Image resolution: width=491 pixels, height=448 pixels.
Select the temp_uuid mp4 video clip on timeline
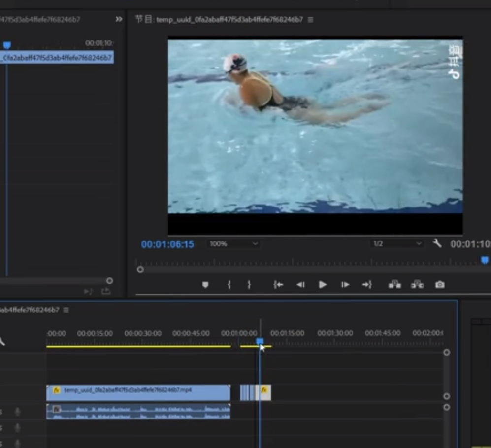point(138,392)
